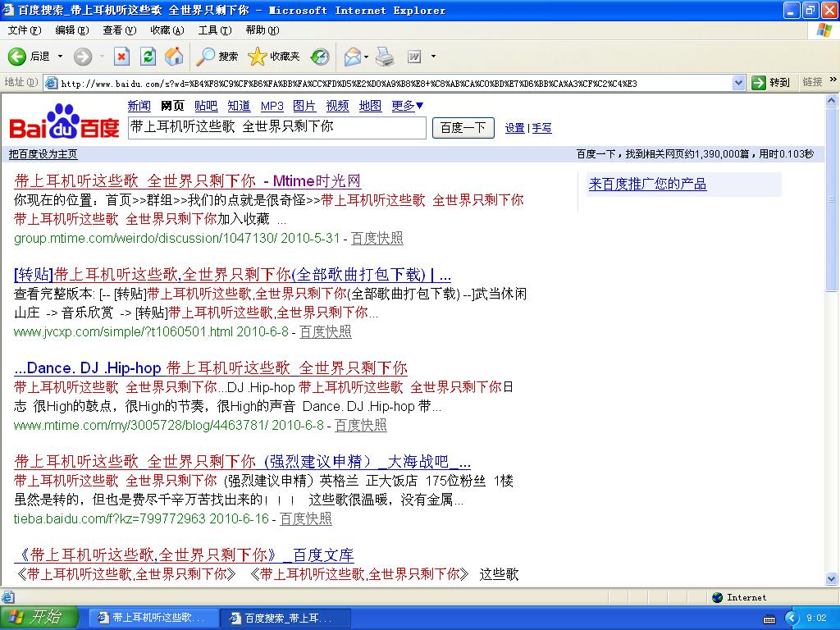Open the Back history dropdown arrow
The height and width of the screenshot is (630, 840).
(60, 57)
